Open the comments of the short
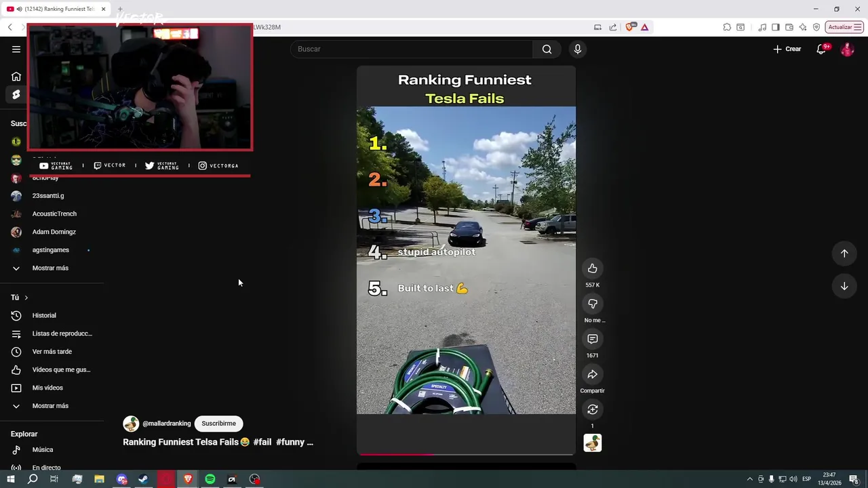Screen dimensions: 868x488 point(593,339)
